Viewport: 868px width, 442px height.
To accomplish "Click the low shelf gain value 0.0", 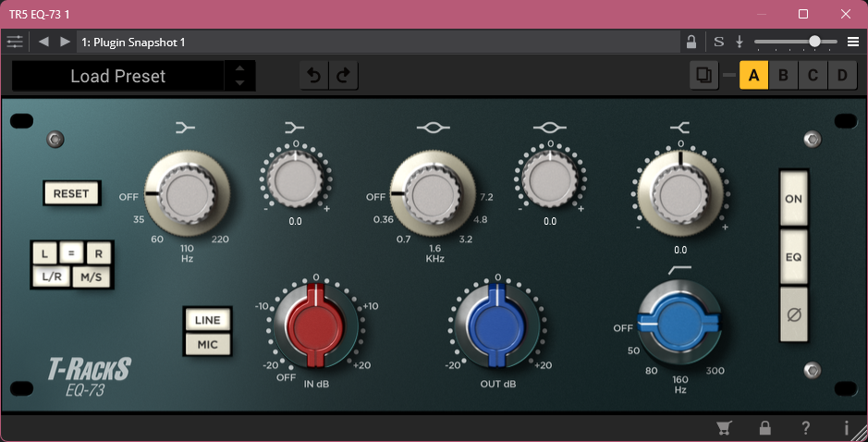I will click(x=295, y=221).
